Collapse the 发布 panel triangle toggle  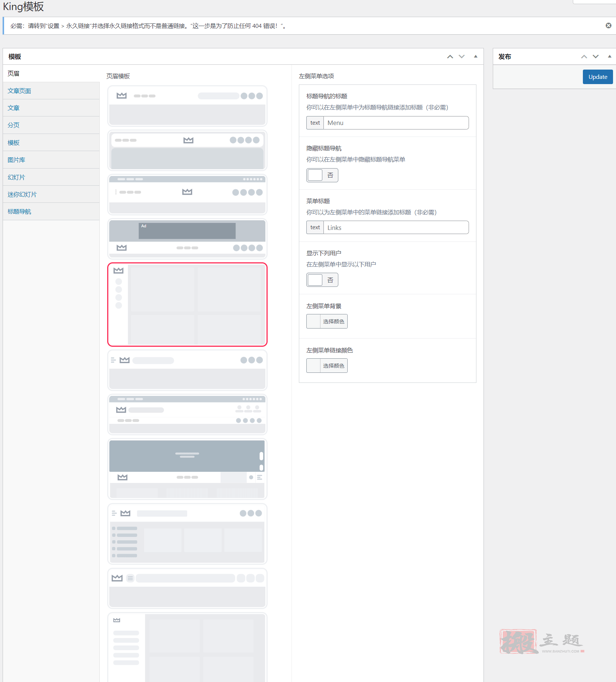pos(609,57)
